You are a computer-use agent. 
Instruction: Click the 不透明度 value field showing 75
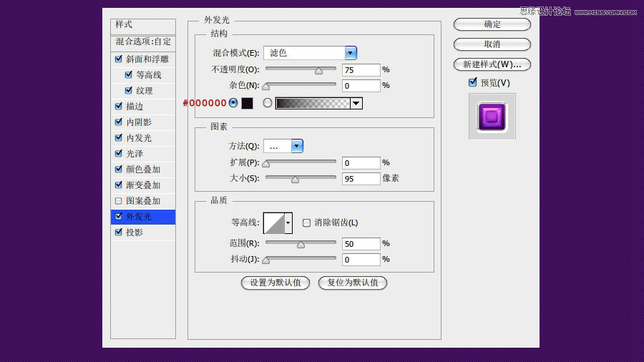[361, 70]
